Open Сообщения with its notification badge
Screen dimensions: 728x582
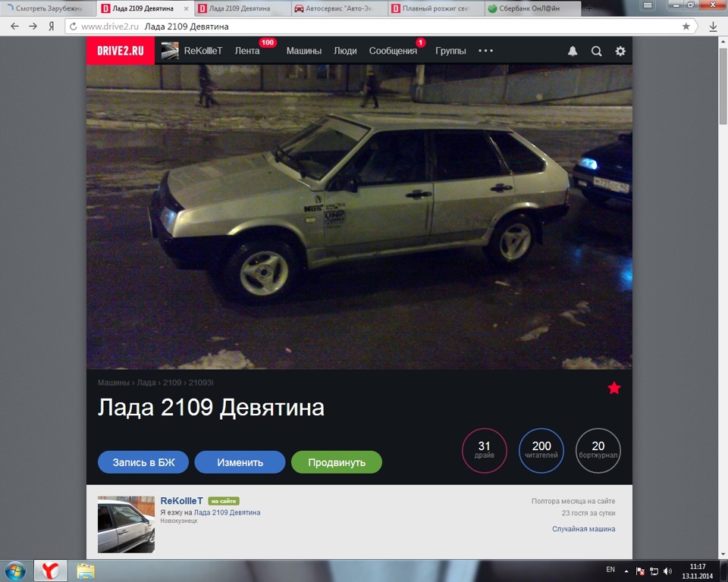(x=392, y=52)
